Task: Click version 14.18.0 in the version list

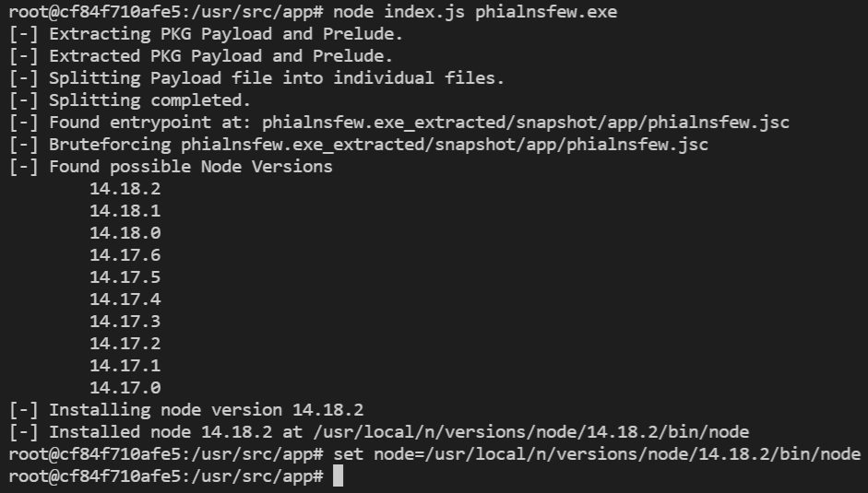Action: click(125, 233)
